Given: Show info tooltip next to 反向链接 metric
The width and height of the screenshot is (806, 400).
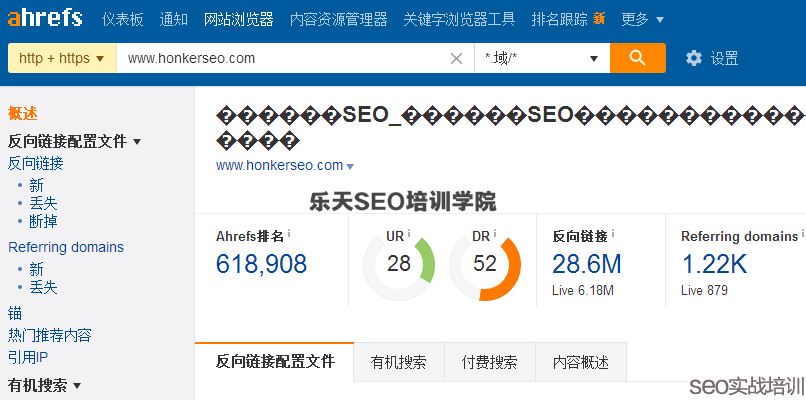Looking at the screenshot, I should [613, 234].
